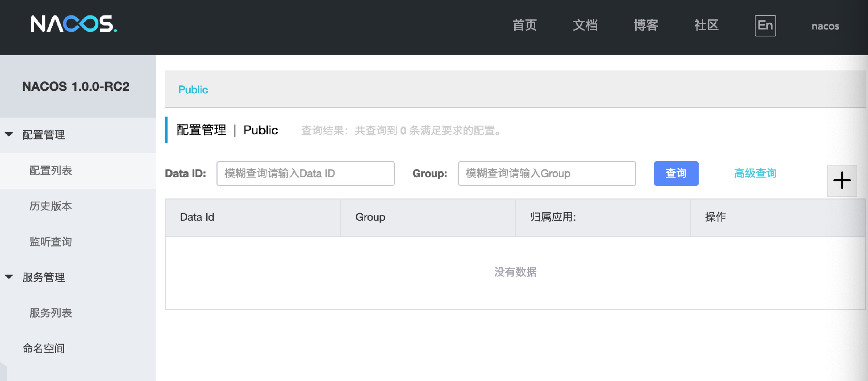Collapse the 配置管理 menu arrow
This screenshot has width=868, height=381.
tap(9, 135)
